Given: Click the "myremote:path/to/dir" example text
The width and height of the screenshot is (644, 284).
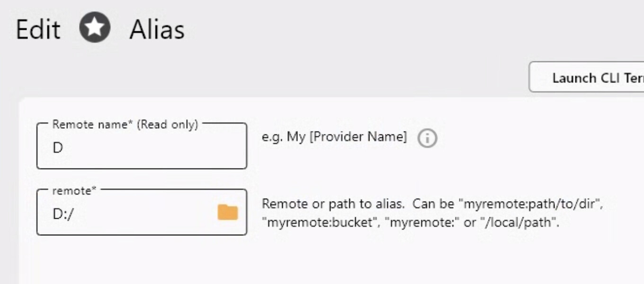Looking at the screenshot, I should tap(532, 204).
